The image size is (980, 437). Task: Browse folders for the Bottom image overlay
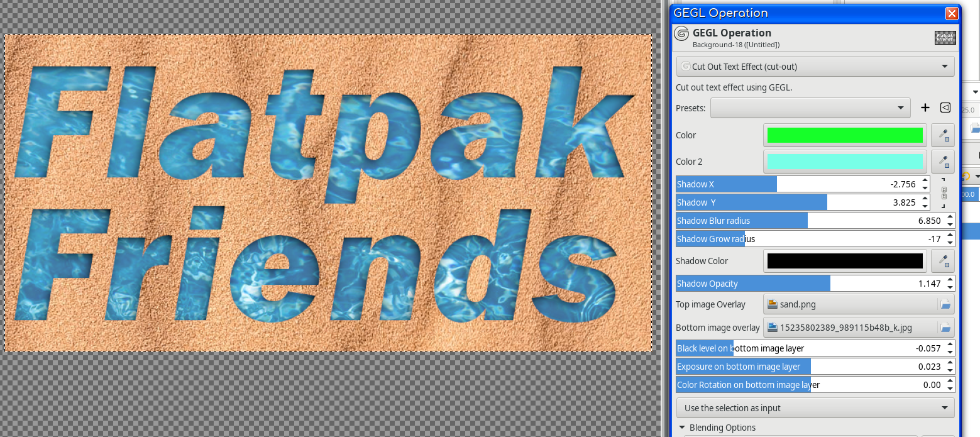tap(944, 328)
